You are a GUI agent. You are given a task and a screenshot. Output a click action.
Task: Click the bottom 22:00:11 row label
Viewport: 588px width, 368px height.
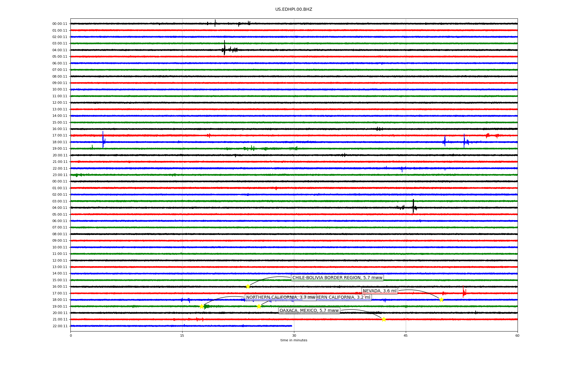[60, 326]
